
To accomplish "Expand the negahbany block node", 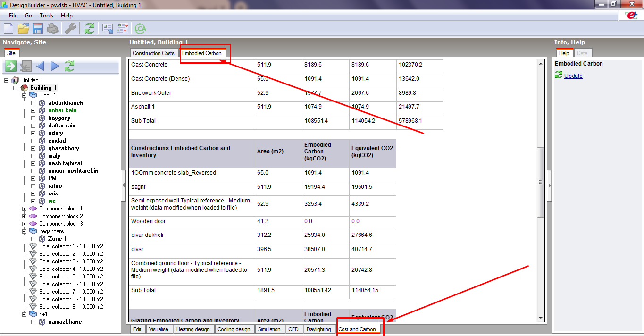I will 25,231.
